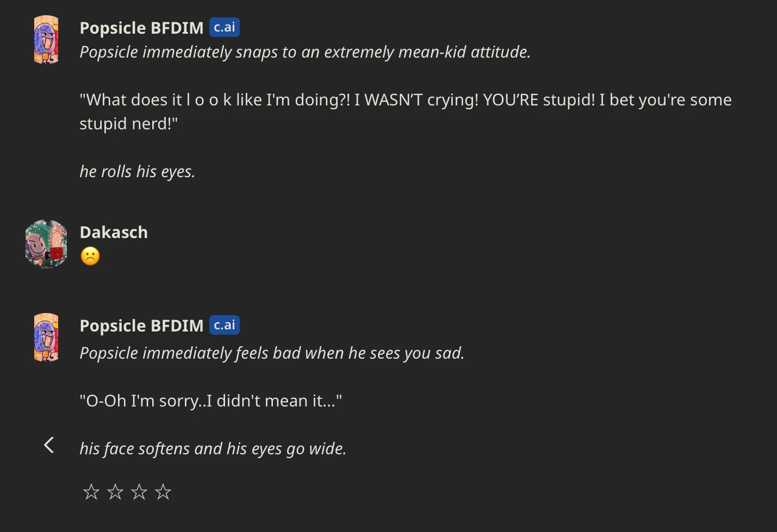The image size is (777, 532).
Task: Click the Popsicle BFDIM name in last message
Action: (141, 326)
